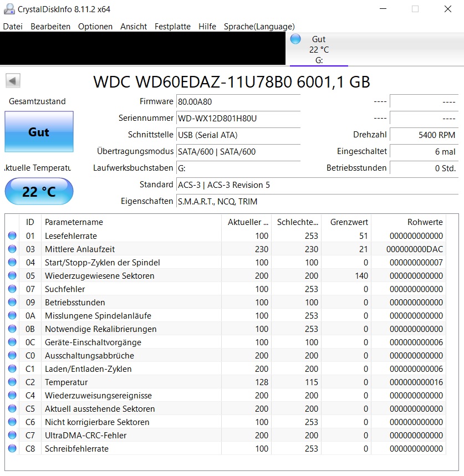Click the Aktueller column header
The height and width of the screenshot is (476, 464).
[x=247, y=222]
